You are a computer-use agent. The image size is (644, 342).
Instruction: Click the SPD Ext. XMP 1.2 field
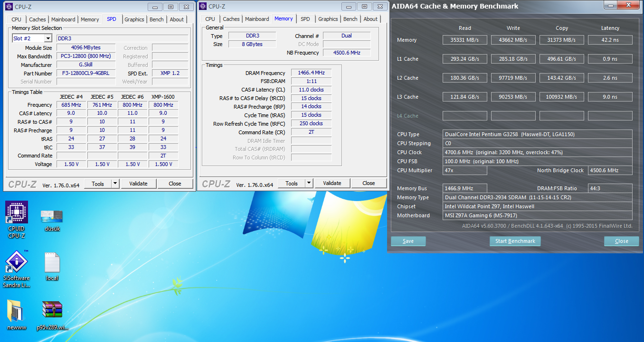170,74
